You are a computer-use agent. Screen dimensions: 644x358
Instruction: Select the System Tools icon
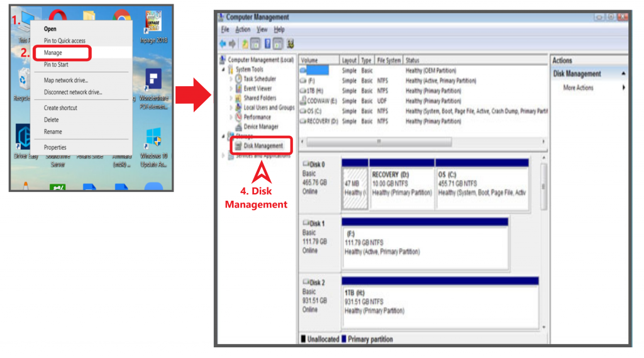click(230, 69)
